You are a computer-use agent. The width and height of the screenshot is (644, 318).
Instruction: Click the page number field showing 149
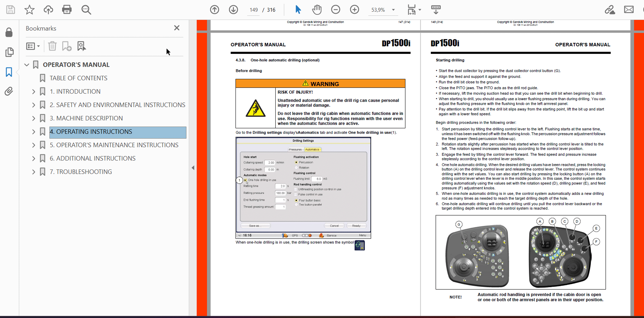254,10
